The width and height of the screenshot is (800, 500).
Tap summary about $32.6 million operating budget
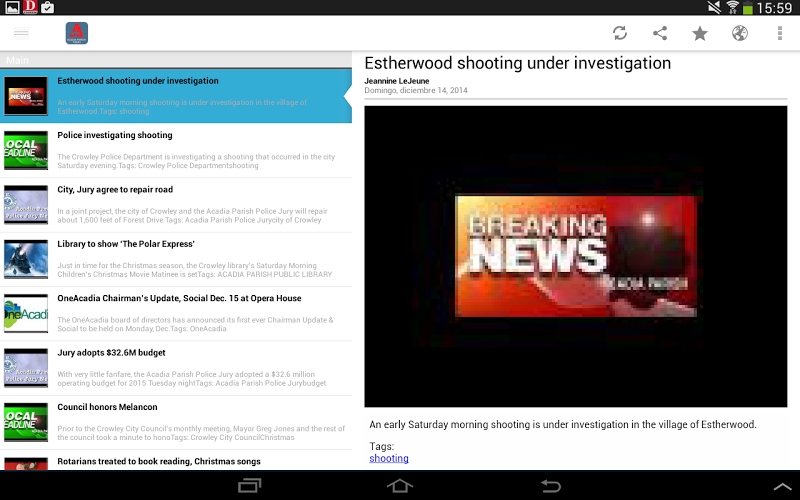191,379
